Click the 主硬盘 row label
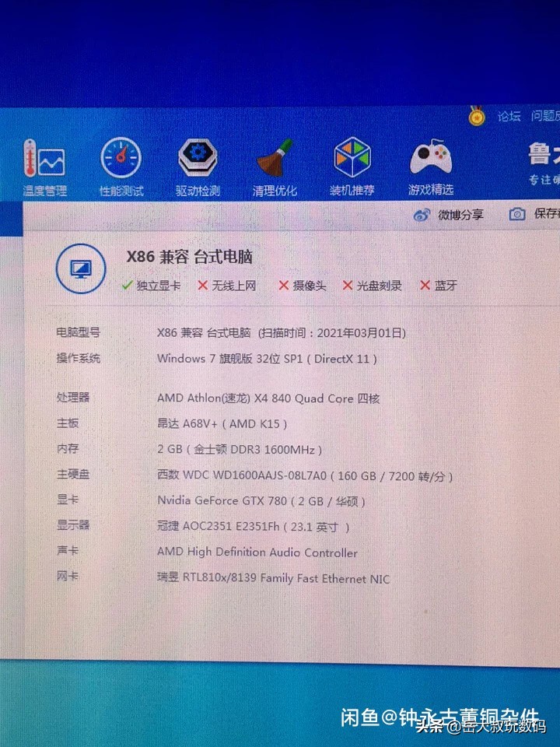The width and height of the screenshot is (560, 747). coord(73,474)
